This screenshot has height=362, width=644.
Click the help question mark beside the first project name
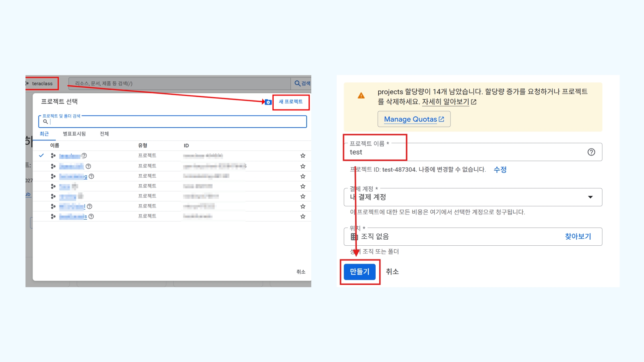point(84,156)
